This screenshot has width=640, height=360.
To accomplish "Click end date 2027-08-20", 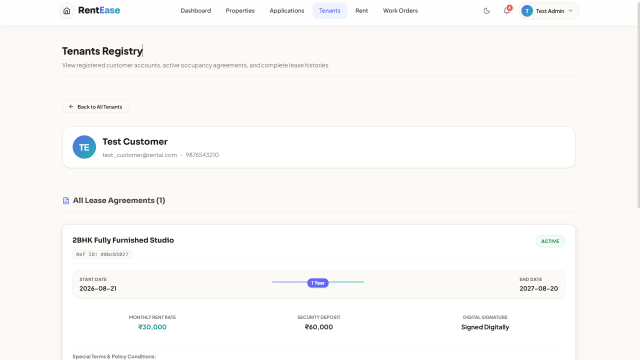I will (x=539, y=289).
